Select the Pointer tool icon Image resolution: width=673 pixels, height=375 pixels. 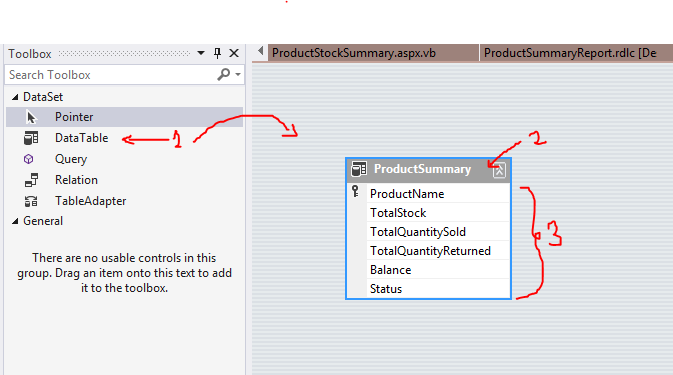pos(31,117)
